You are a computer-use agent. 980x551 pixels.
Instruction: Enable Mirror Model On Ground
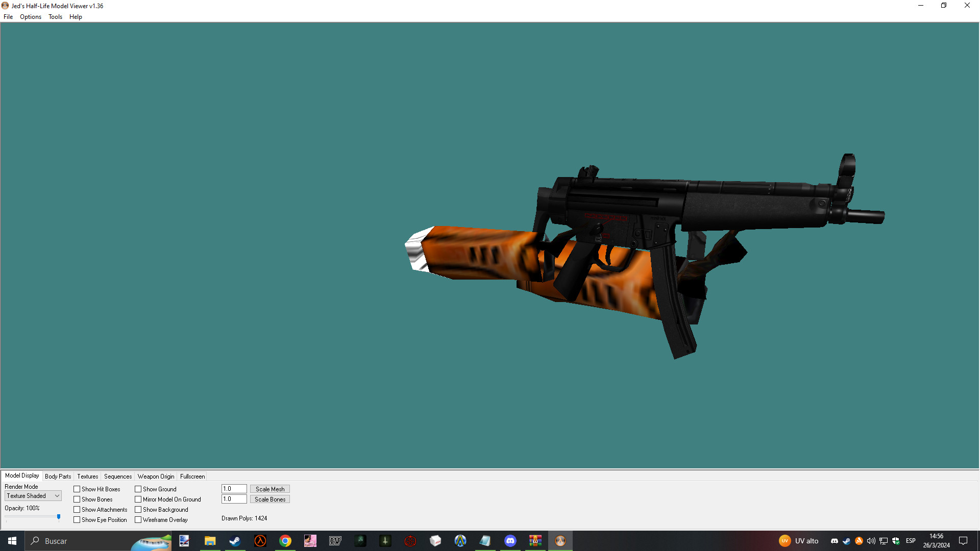(138, 499)
